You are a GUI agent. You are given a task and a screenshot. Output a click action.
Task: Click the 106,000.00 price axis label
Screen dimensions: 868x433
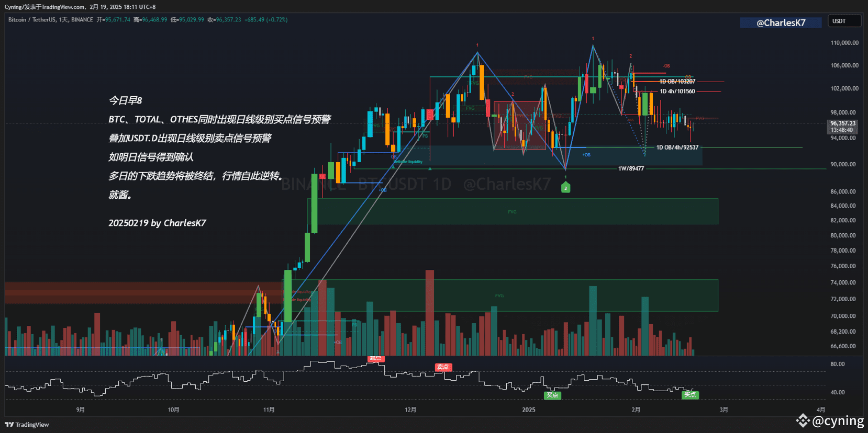[x=844, y=65]
